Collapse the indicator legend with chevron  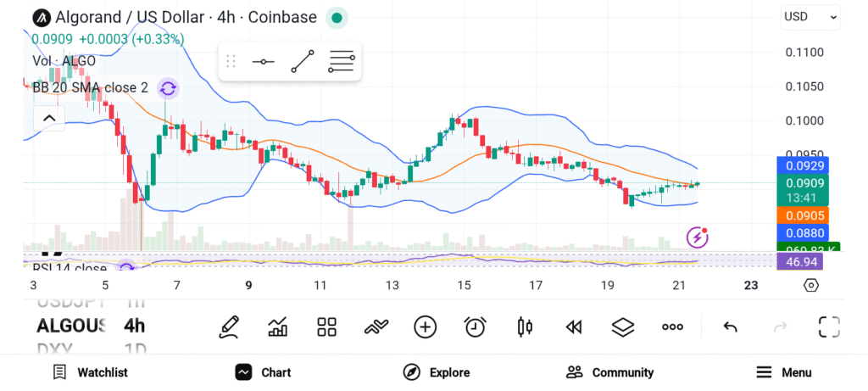(48, 118)
